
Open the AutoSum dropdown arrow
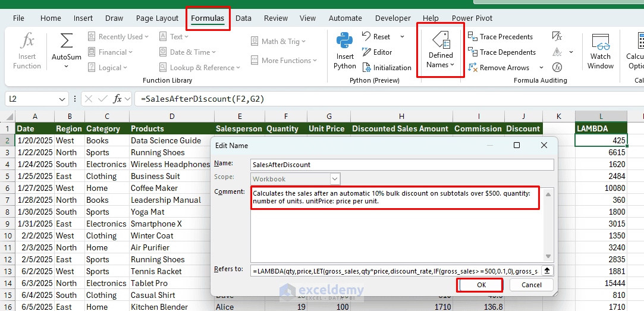[66, 67]
